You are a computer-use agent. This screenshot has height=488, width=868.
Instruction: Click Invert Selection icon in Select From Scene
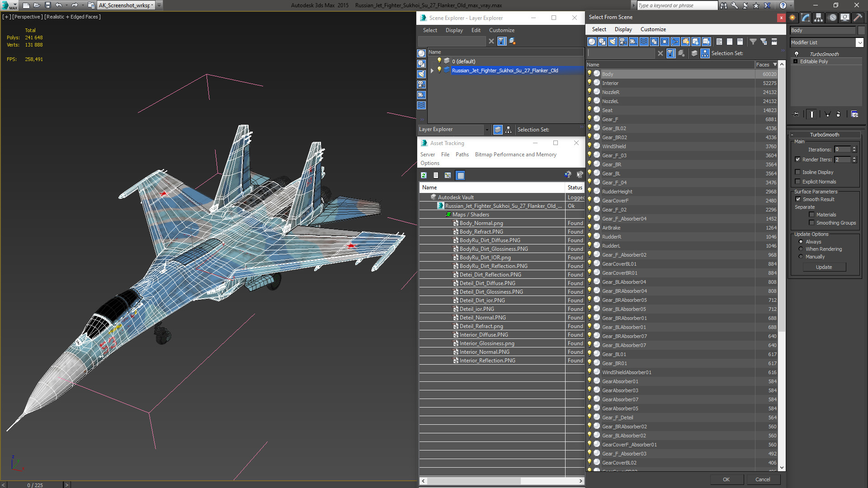tap(740, 42)
